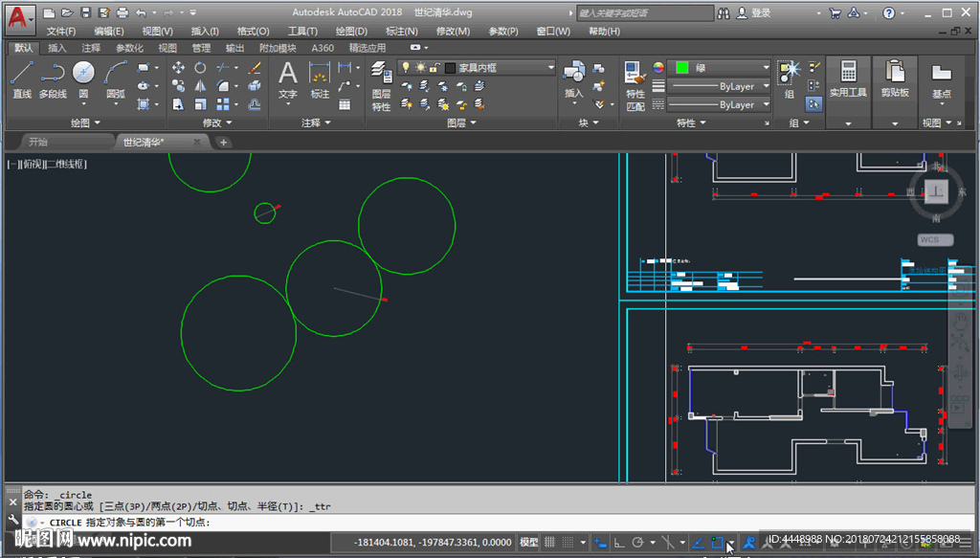Click the 登录 sign-in button
The height and width of the screenshot is (558, 980).
(x=754, y=13)
